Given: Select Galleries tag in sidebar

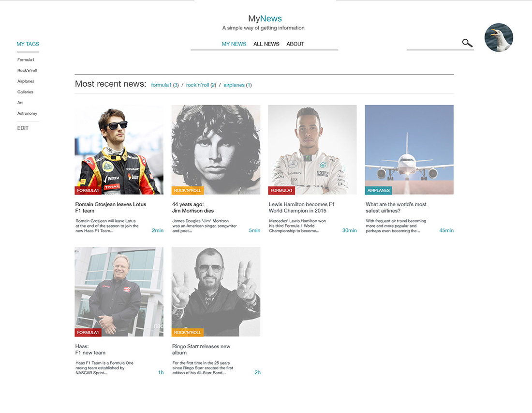Looking at the screenshot, I should coord(25,92).
